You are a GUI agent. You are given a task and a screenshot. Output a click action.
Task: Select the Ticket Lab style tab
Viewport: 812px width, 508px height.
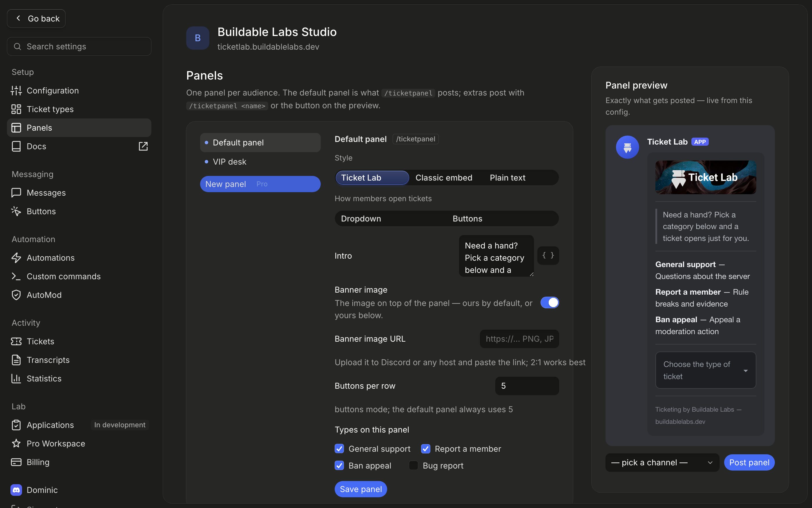pyautogui.click(x=372, y=178)
